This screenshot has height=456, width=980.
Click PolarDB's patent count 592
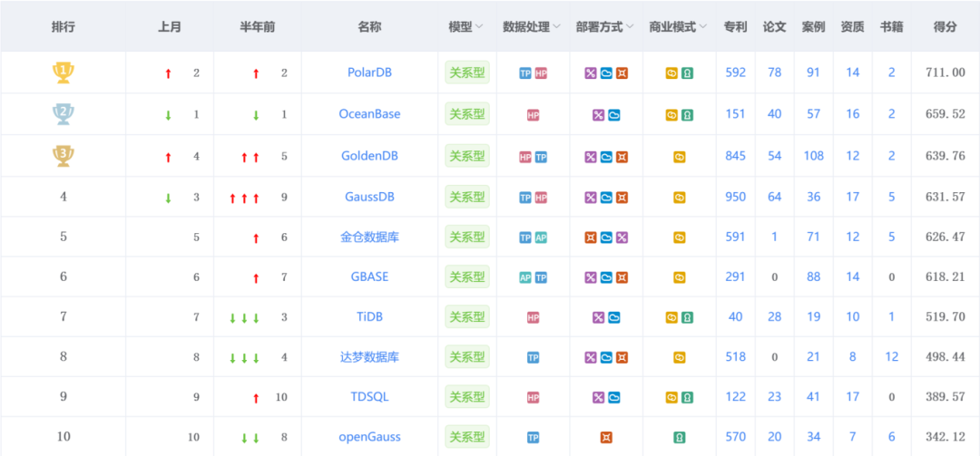pyautogui.click(x=736, y=73)
